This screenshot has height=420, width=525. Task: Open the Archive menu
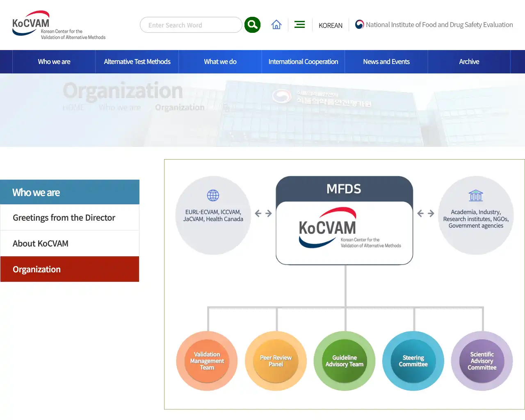pos(469,62)
